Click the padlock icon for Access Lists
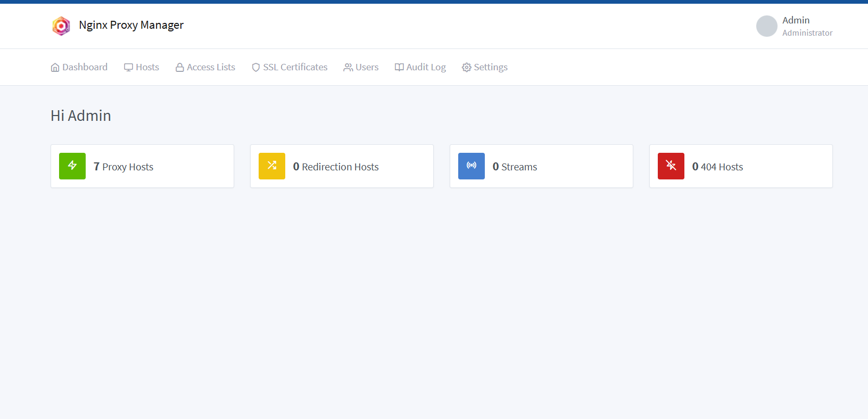Screen dimensions: 868x419 click(x=180, y=68)
